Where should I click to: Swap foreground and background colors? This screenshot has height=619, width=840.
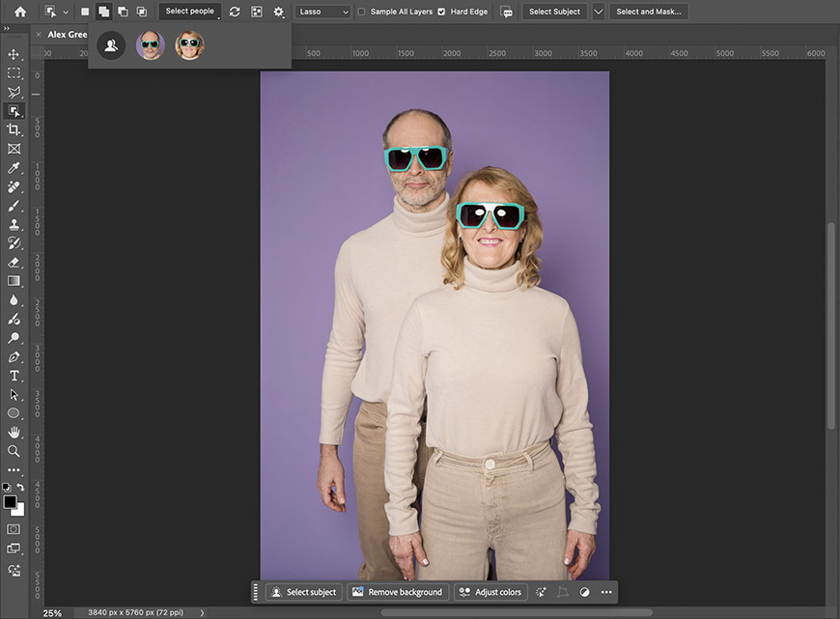click(20, 487)
